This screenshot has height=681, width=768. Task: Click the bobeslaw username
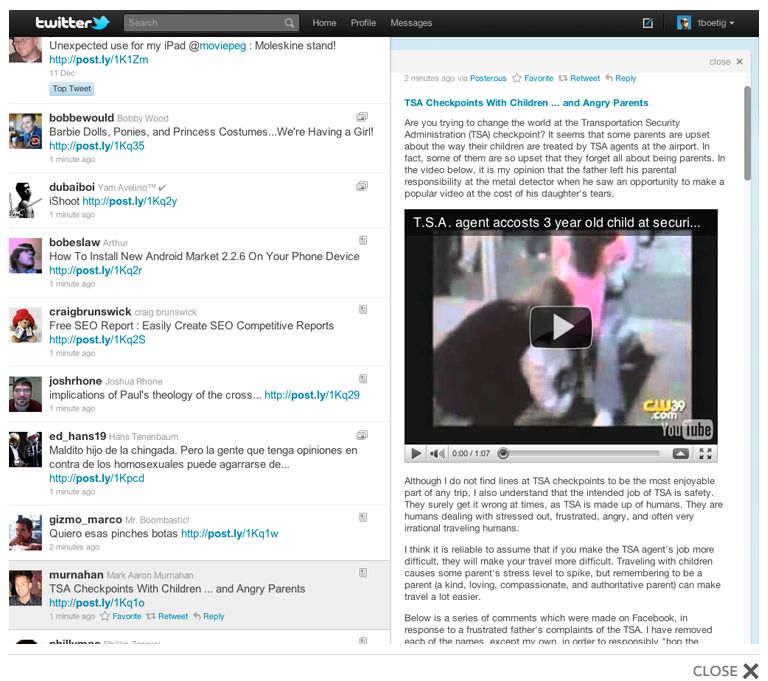74,242
